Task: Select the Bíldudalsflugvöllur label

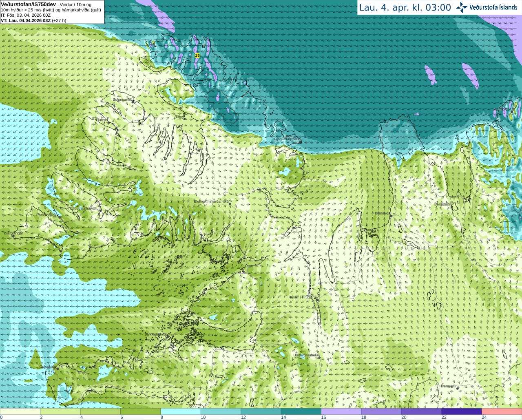Action: [85, 208]
